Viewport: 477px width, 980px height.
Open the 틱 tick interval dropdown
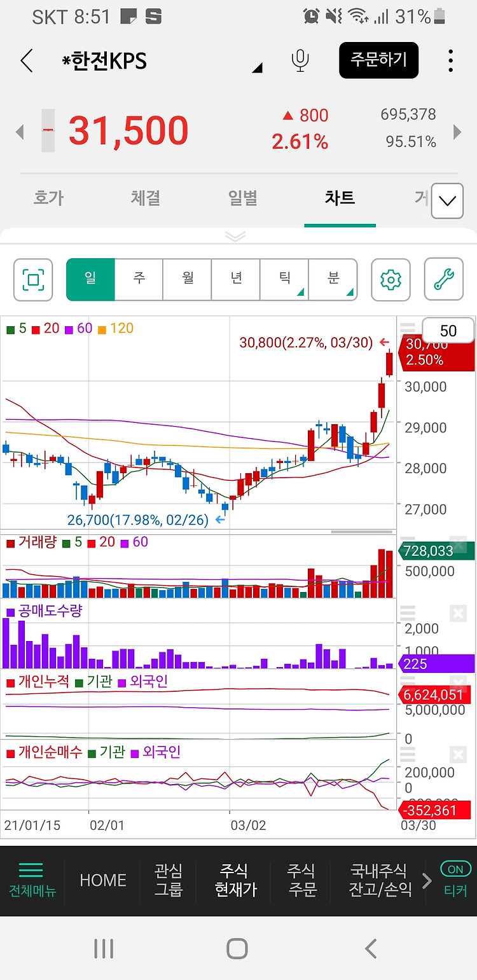(x=284, y=279)
